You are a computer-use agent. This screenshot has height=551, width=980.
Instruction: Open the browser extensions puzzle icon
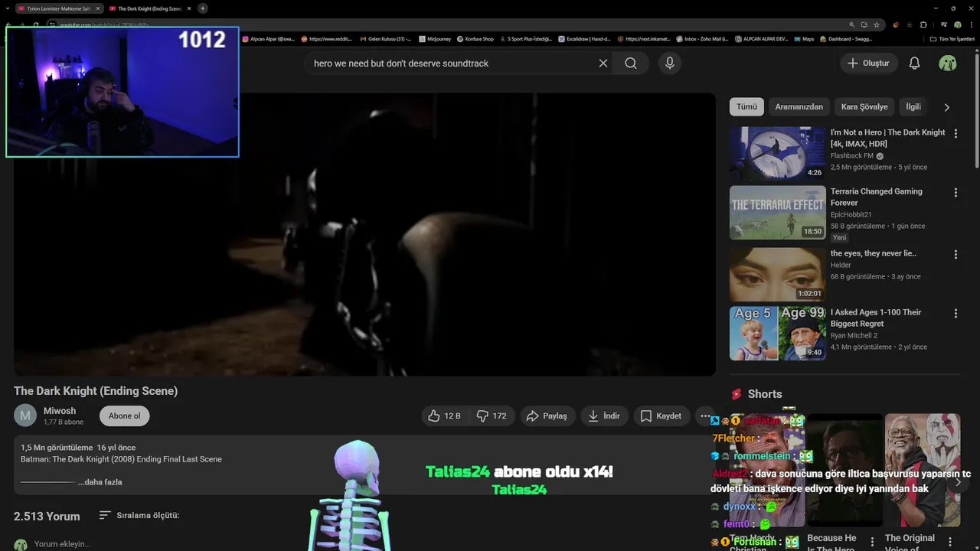(x=923, y=24)
